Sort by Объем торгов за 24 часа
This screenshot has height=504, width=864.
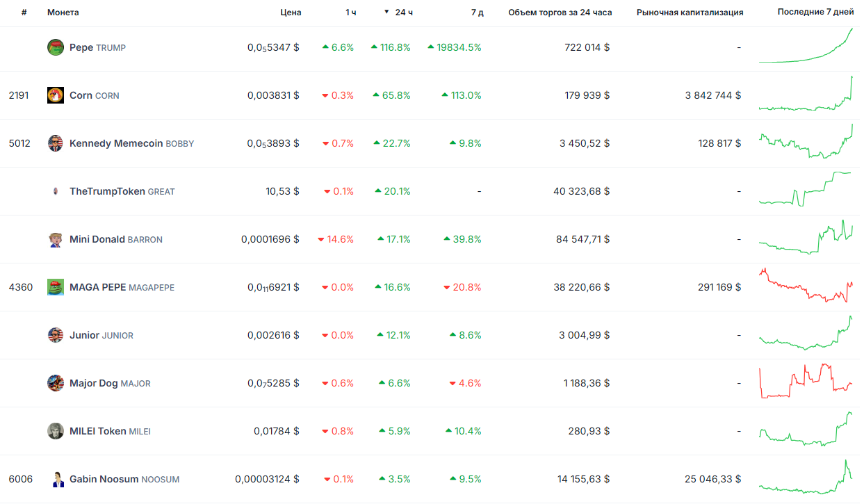click(x=560, y=13)
